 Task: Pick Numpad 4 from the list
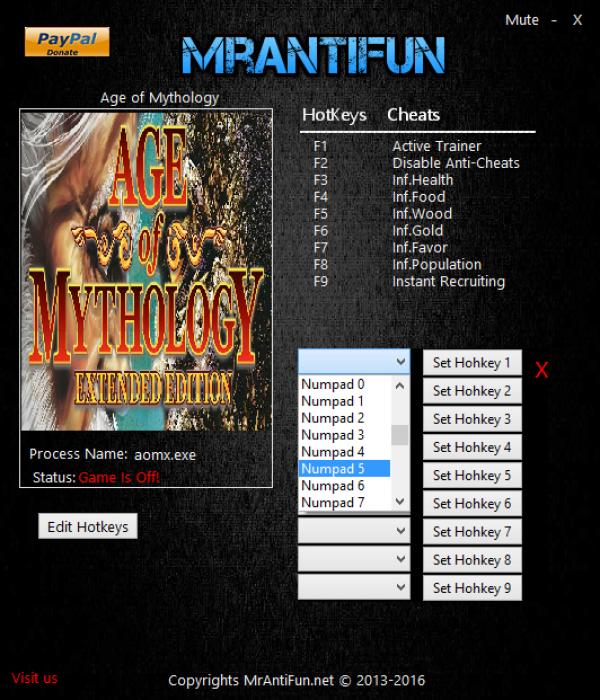click(344, 452)
